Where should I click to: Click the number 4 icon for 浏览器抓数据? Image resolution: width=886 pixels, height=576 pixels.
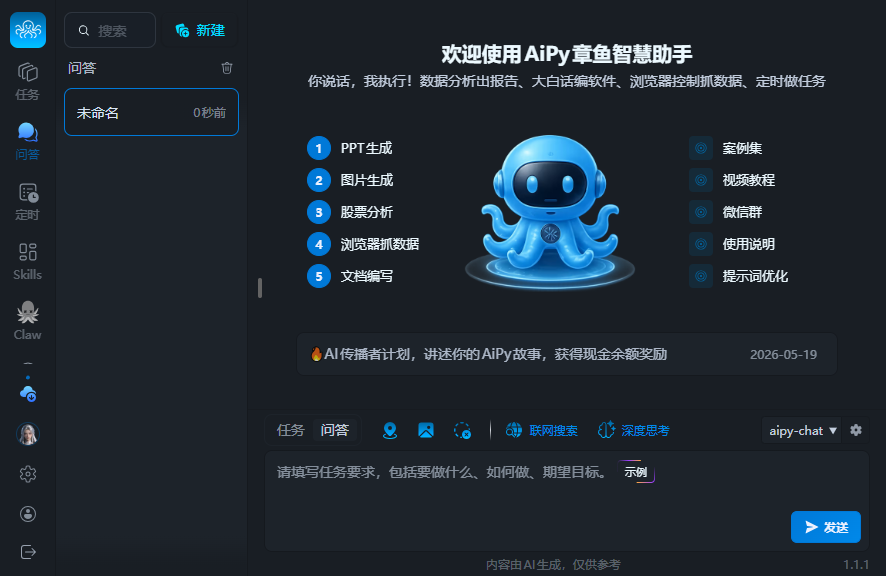coord(319,244)
